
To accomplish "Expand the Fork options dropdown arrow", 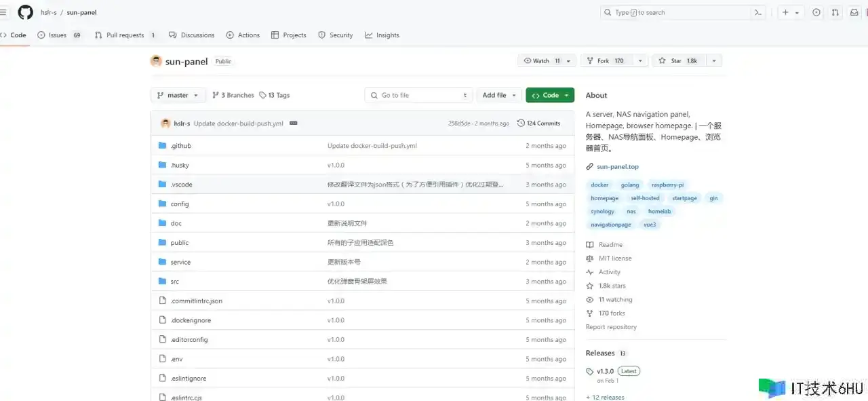I will point(640,61).
